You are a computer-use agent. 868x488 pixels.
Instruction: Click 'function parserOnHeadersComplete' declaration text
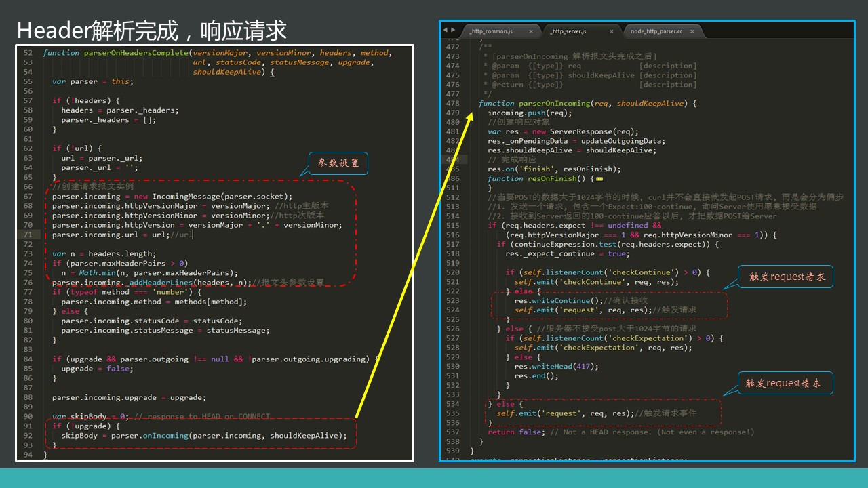(115, 53)
